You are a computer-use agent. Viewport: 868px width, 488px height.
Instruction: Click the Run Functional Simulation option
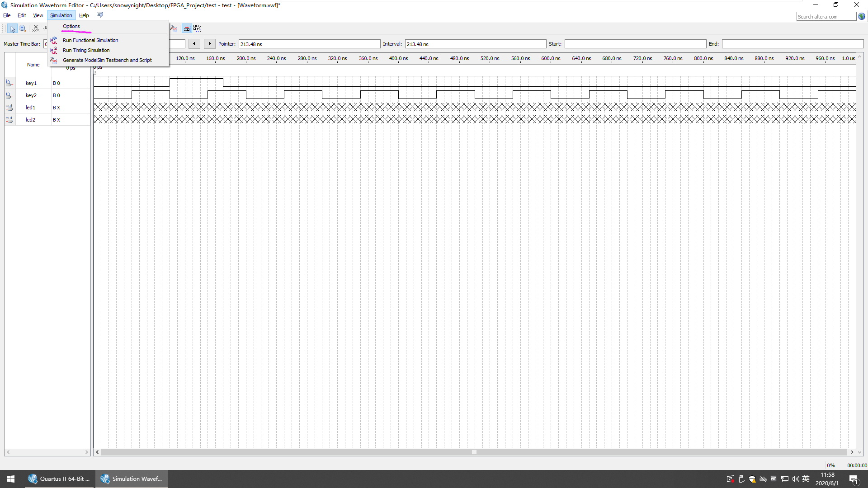click(90, 40)
